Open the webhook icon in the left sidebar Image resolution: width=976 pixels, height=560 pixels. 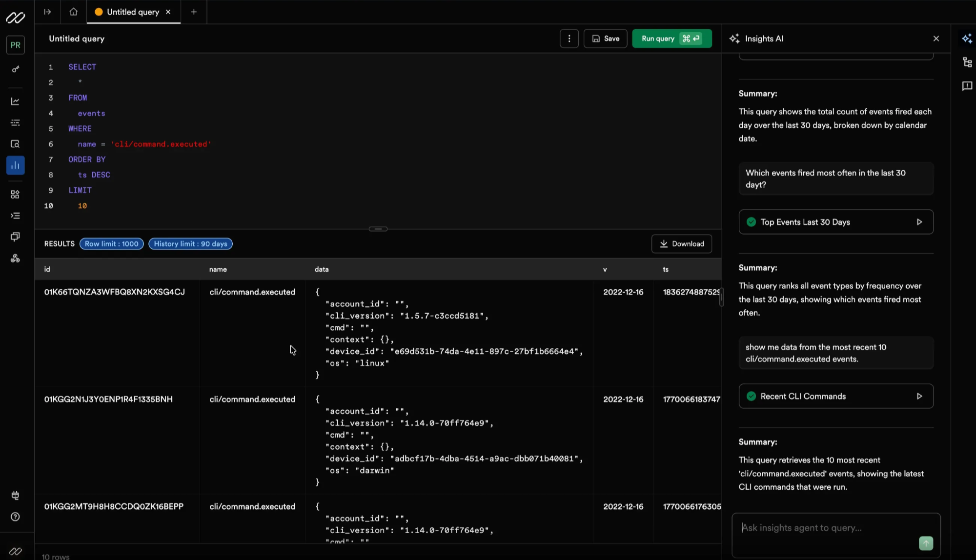pyautogui.click(x=15, y=258)
